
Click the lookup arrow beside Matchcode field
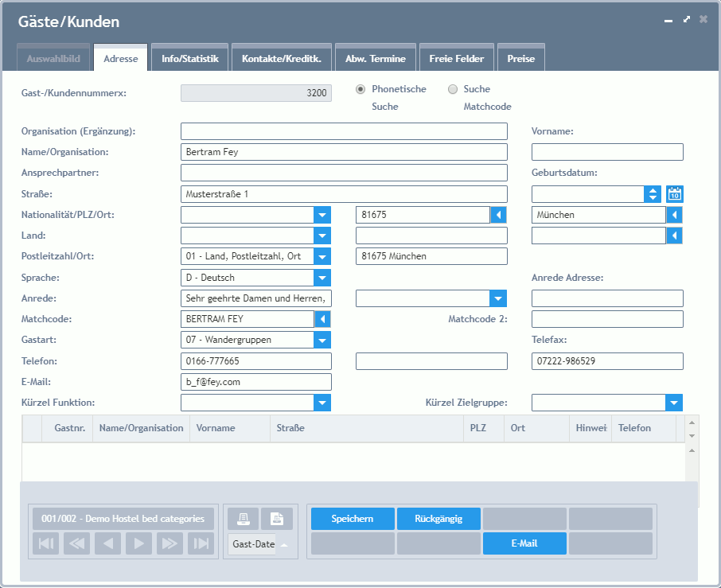[323, 319]
